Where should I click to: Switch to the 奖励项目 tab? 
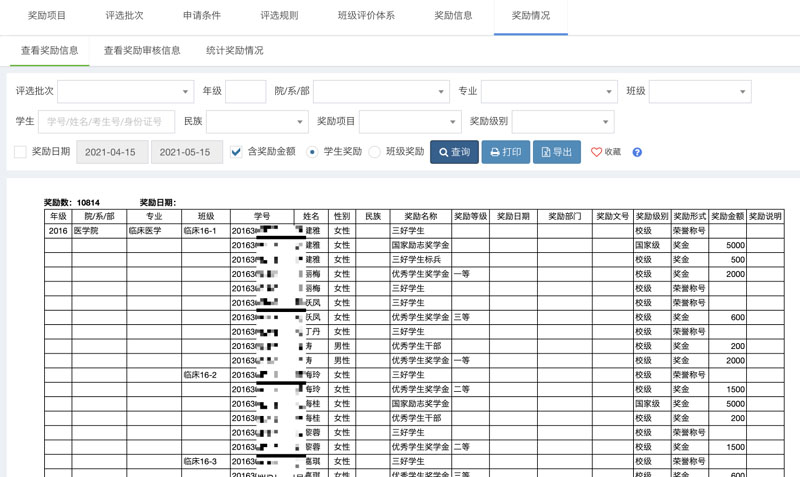point(47,16)
